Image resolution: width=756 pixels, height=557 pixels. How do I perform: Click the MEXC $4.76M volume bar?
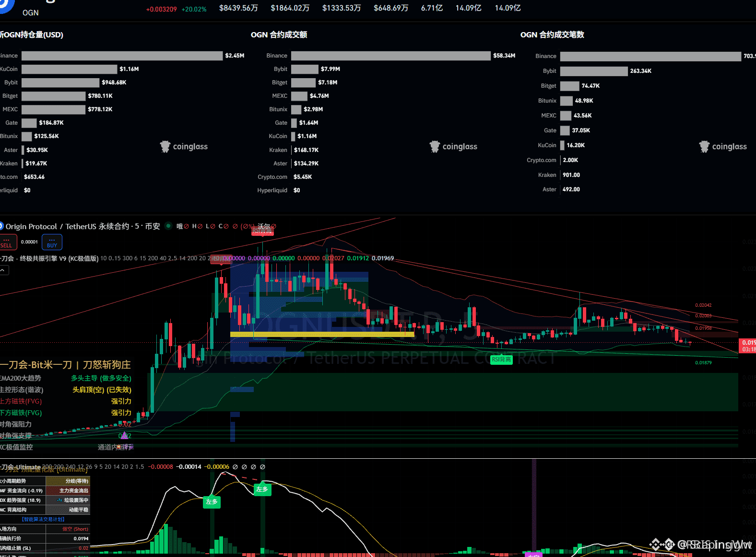click(x=299, y=96)
